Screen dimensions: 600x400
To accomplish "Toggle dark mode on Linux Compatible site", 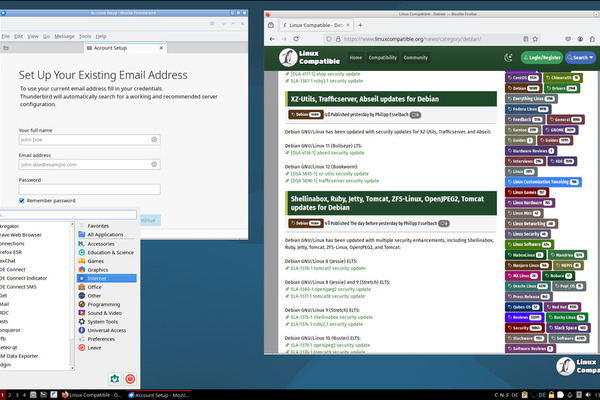I will click(x=508, y=58).
